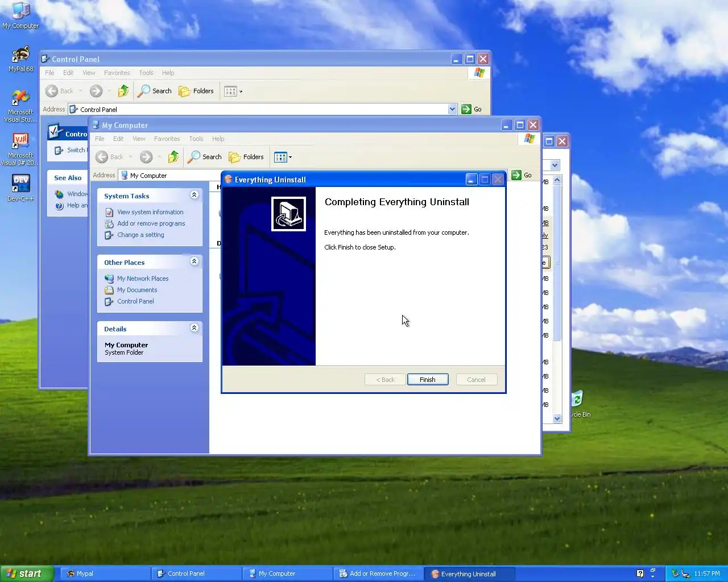Click Go button in Control Panel window
Image resolution: width=728 pixels, height=582 pixels.
click(x=472, y=109)
